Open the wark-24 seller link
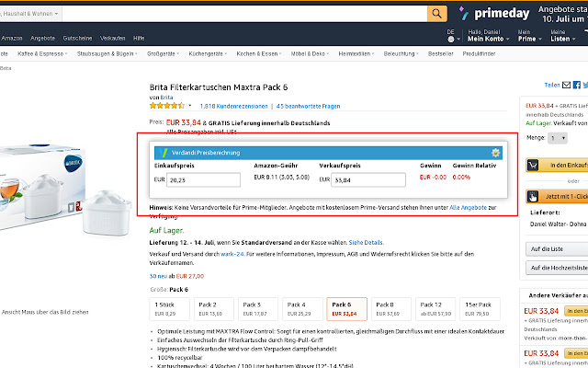The image size is (588, 368). (232, 254)
